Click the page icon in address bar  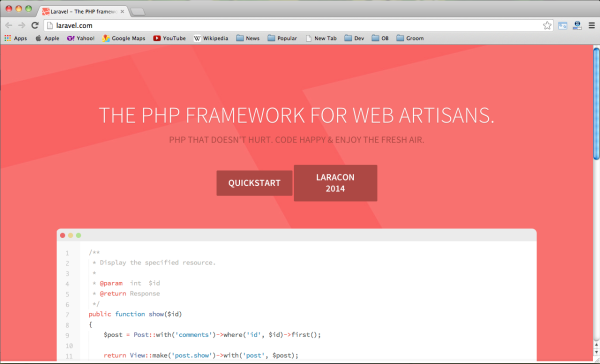(50, 26)
